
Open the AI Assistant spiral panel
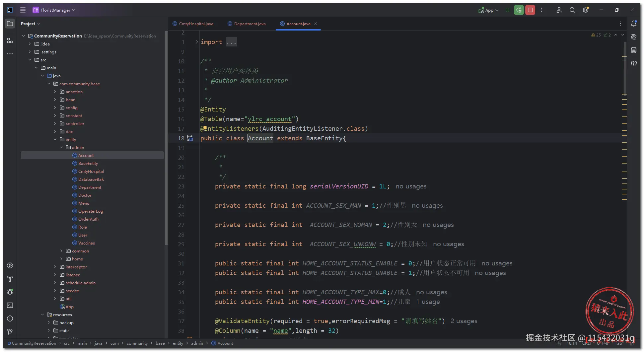[x=634, y=37]
